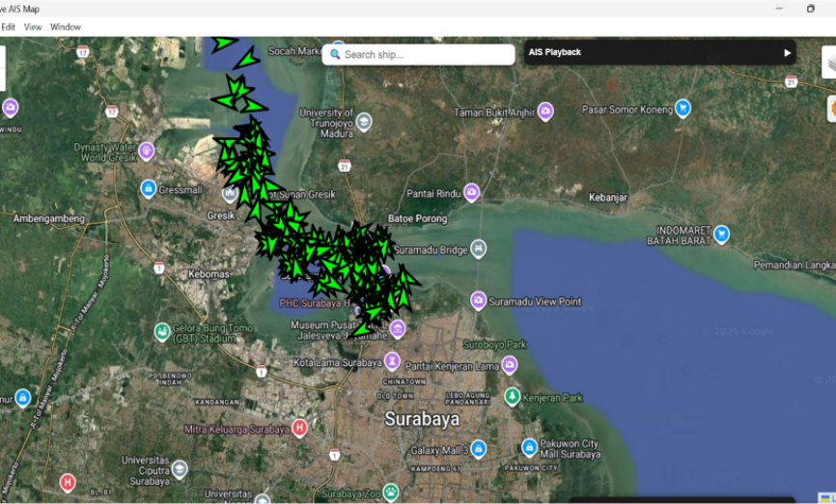Open the map layers icon
Image resolution: width=836 pixels, height=504 pixels.
click(x=830, y=63)
